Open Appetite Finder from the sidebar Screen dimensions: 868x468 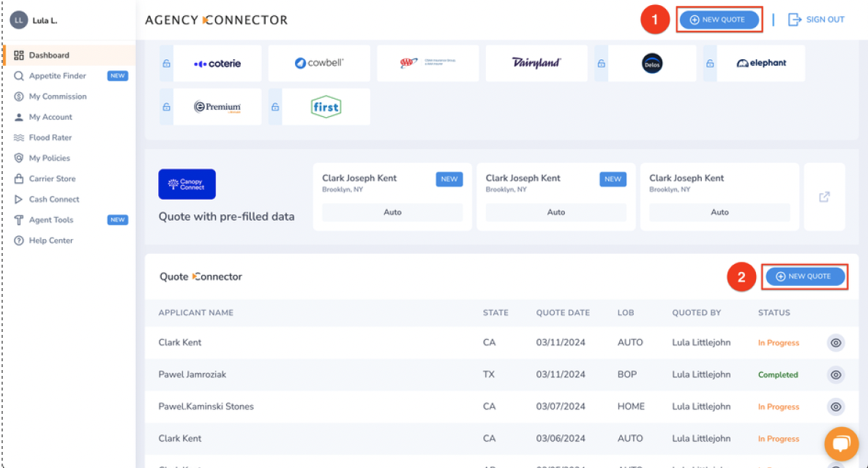(x=55, y=75)
